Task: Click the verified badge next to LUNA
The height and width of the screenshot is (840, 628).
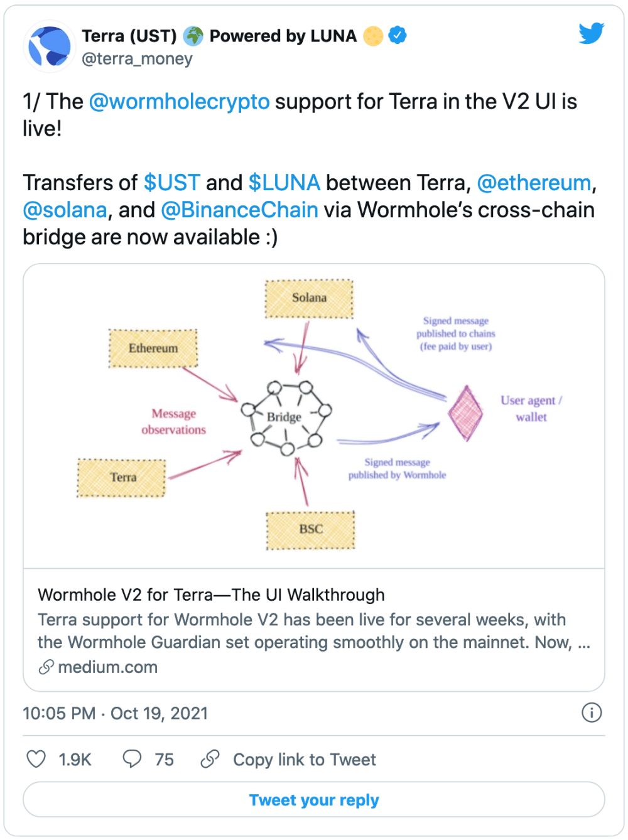Action: [x=398, y=36]
